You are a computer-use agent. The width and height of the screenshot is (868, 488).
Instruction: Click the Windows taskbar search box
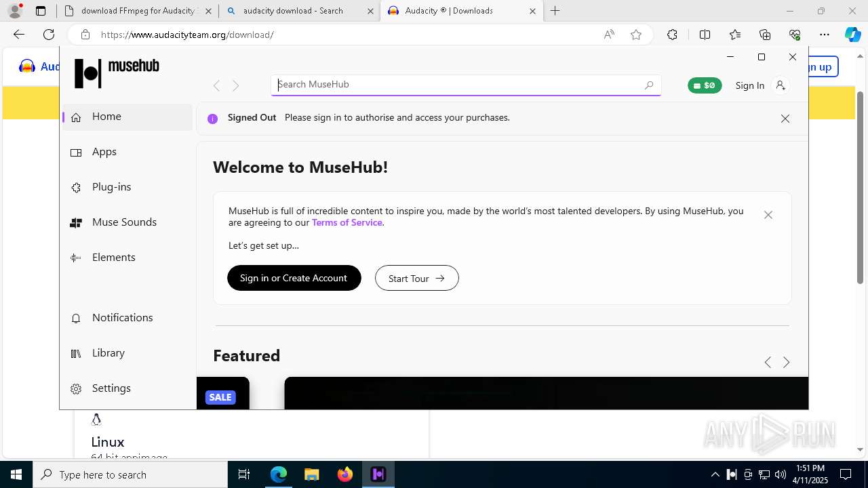click(x=130, y=474)
